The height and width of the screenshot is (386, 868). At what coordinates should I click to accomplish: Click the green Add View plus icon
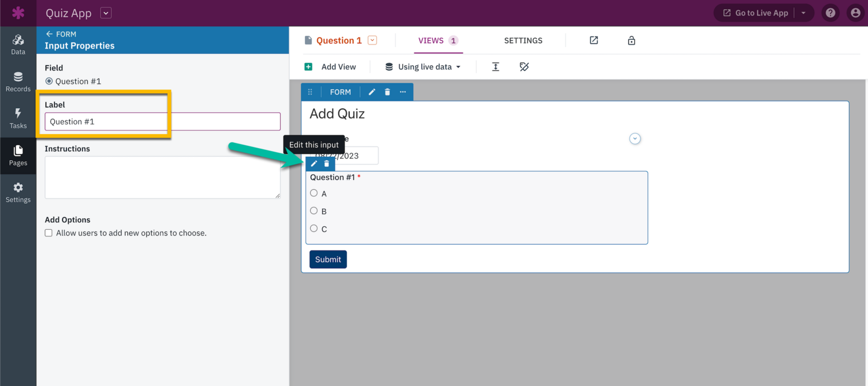tap(308, 67)
